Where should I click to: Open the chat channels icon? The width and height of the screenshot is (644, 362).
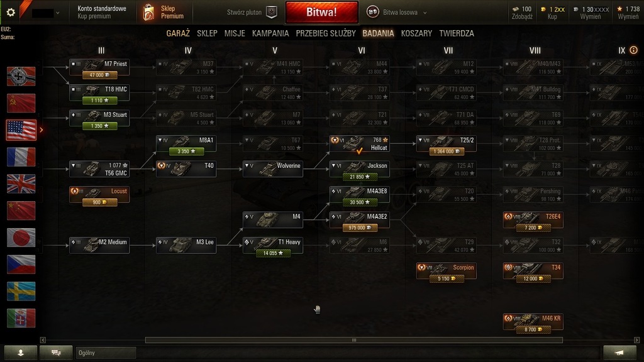56,353
